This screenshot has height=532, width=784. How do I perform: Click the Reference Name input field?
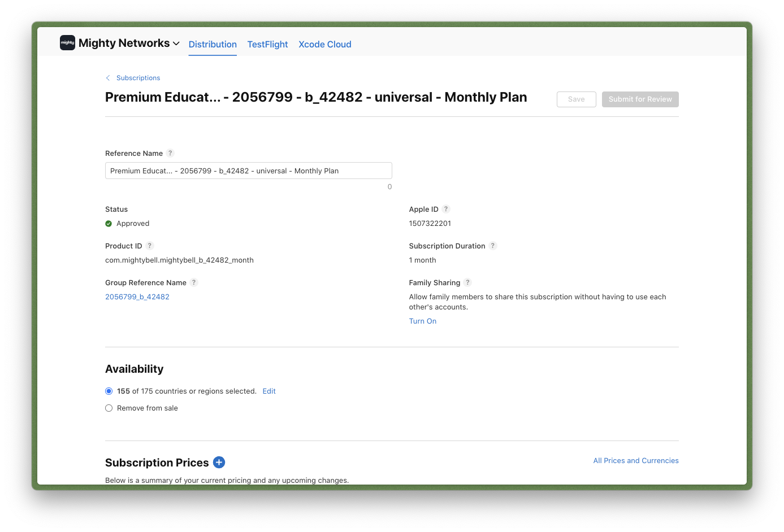click(249, 171)
